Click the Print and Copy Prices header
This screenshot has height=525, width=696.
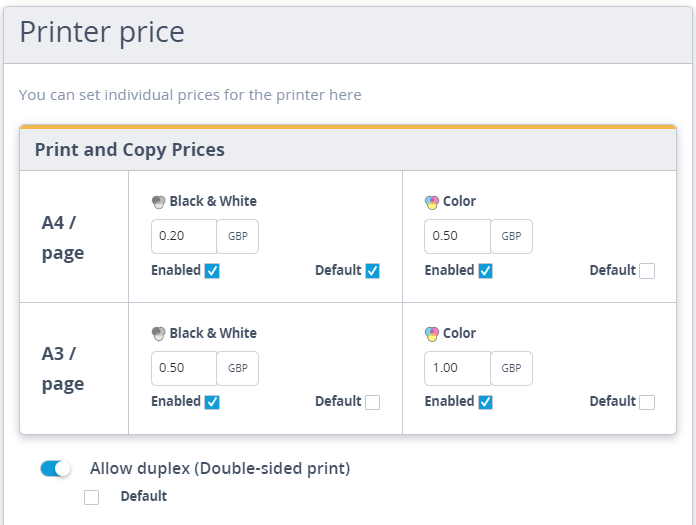coord(130,150)
